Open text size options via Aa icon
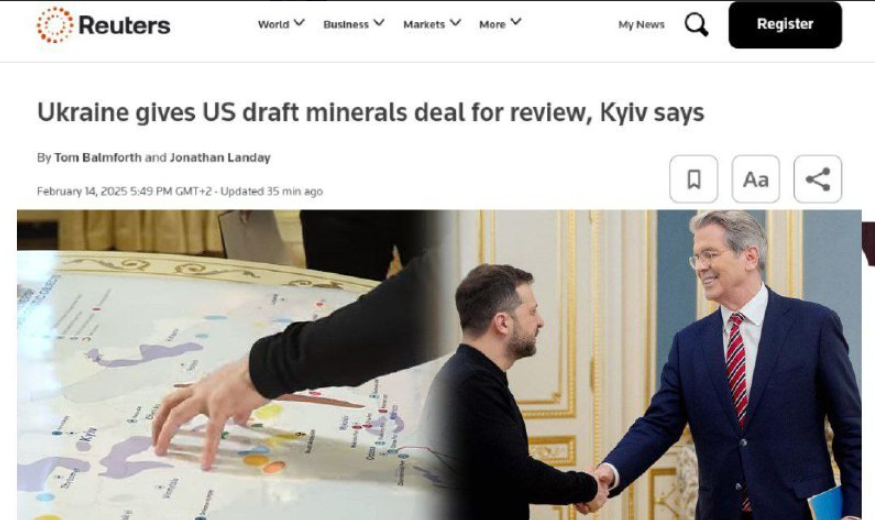 [x=756, y=179]
